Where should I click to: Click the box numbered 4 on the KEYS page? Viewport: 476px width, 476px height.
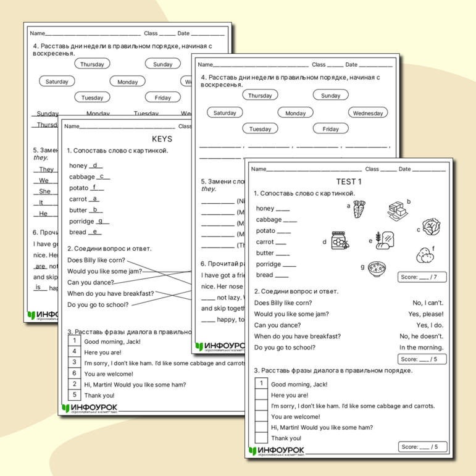click(74, 351)
